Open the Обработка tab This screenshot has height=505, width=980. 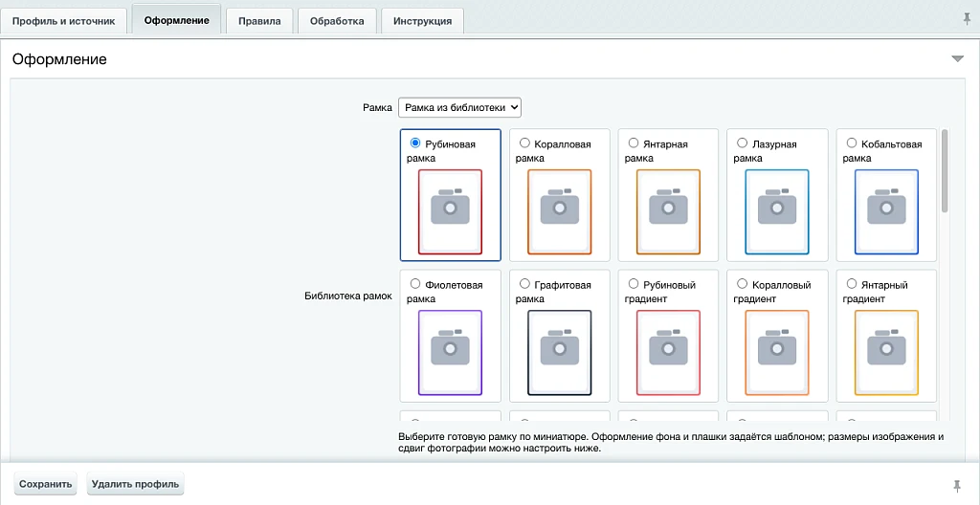[x=337, y=21]
